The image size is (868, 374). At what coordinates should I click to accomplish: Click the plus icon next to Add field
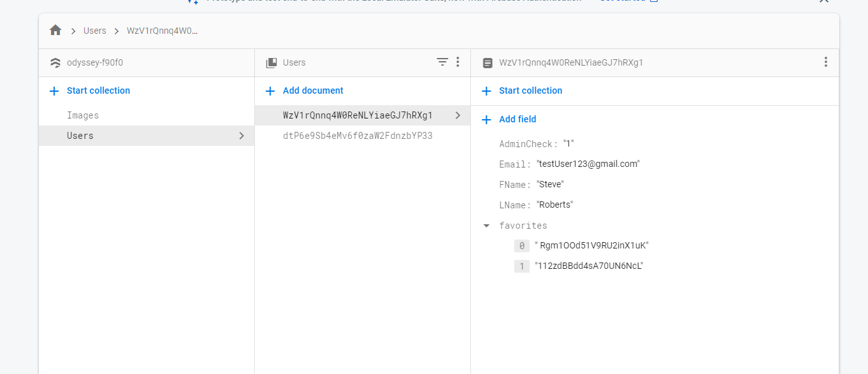(486, 119)
